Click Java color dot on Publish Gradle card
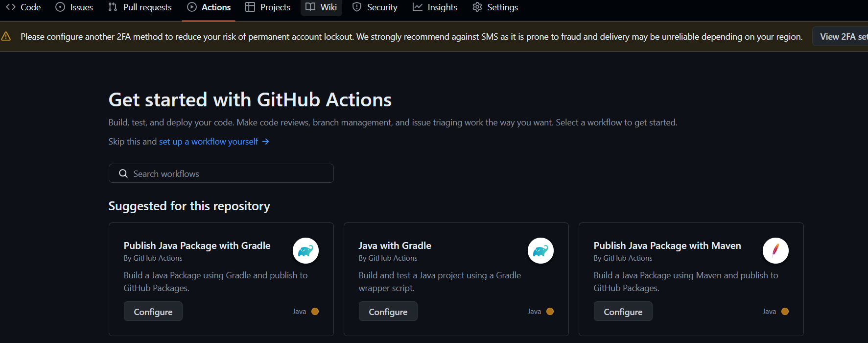 tap(315, 312)
